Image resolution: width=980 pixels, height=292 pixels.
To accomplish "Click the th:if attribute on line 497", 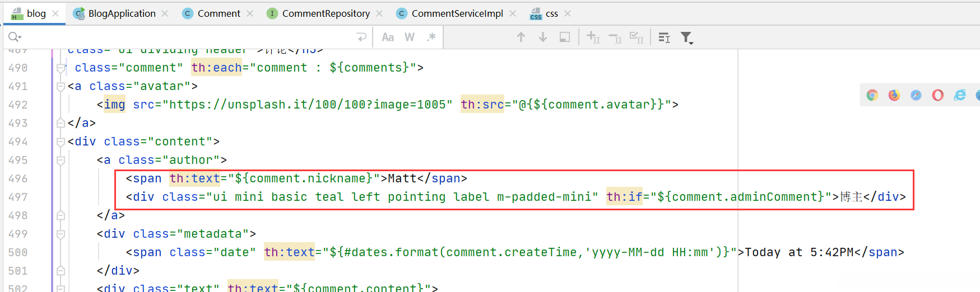I will click(x=624, y=197).
